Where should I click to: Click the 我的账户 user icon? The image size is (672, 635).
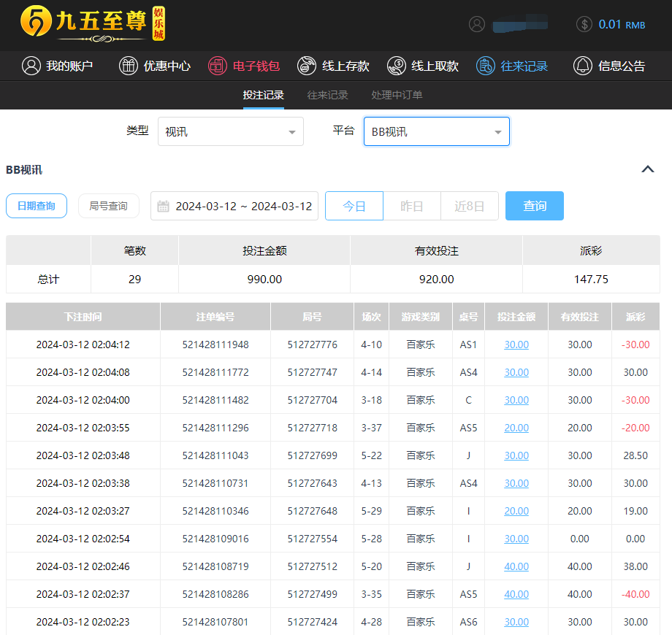pyautogui.click(x=31, y=66)
